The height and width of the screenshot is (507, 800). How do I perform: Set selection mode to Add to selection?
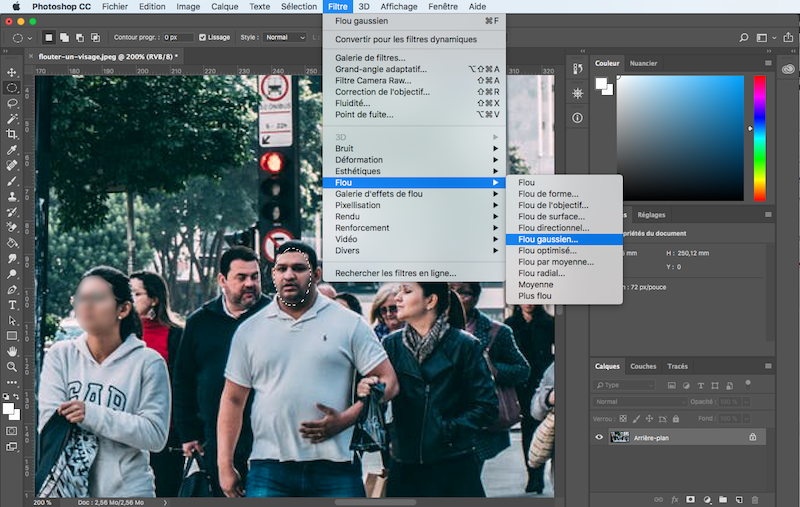coord(64,37)
